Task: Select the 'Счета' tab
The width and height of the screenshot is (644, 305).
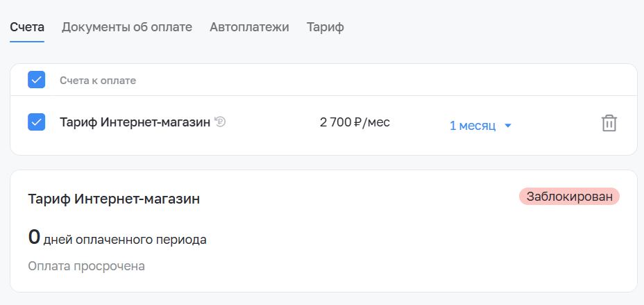Action: click(x=27, y=27)
